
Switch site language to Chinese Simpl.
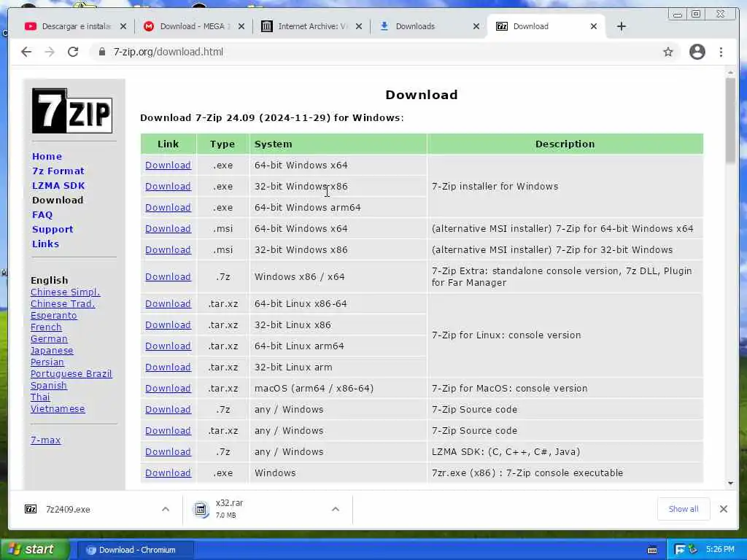[x=65, y=292]
